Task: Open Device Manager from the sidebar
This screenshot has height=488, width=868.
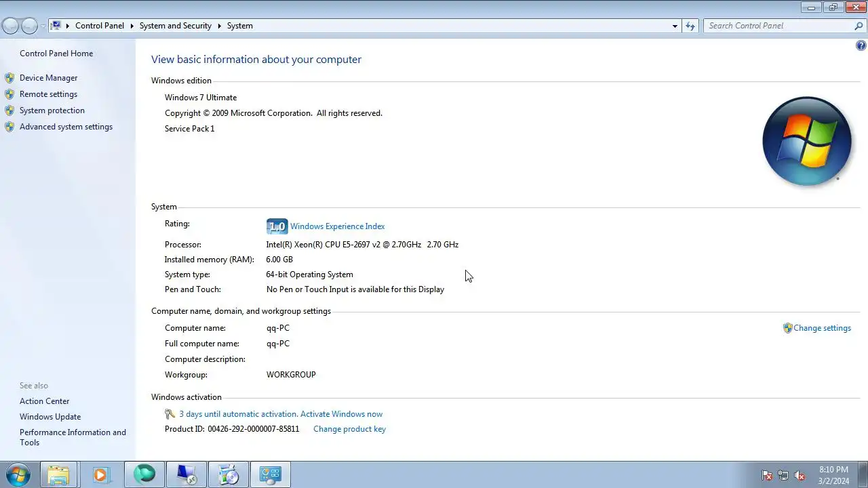Action: pos(48,78)
